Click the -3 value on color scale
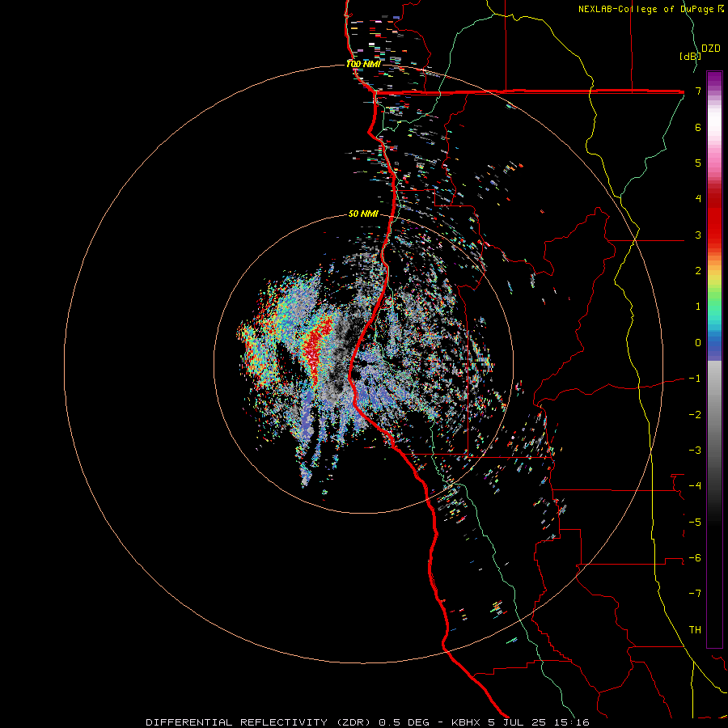Viewport: 728px width, 728px height. (695, 451)
